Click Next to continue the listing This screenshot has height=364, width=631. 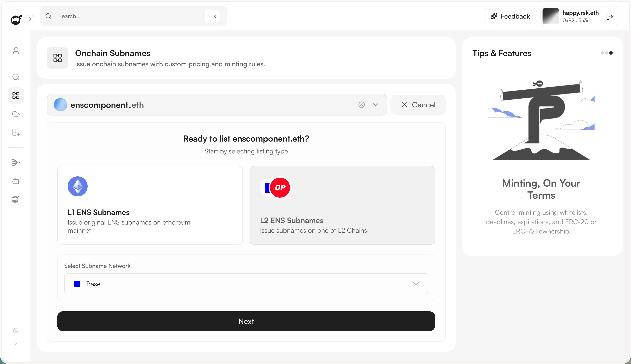pos(246,321)
